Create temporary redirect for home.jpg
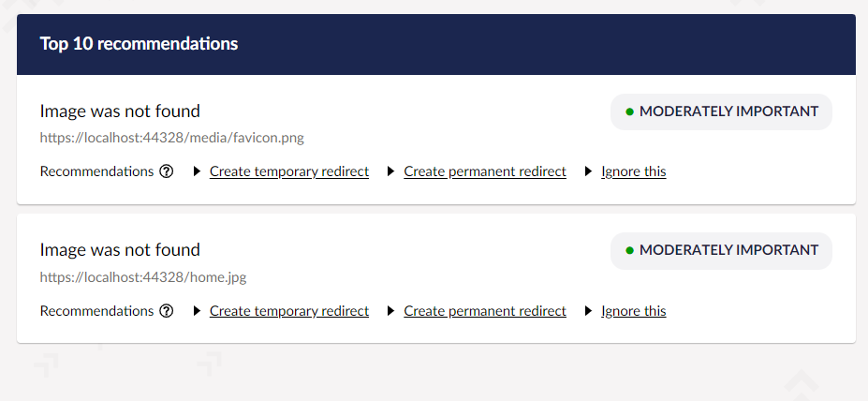 point(289,311)
